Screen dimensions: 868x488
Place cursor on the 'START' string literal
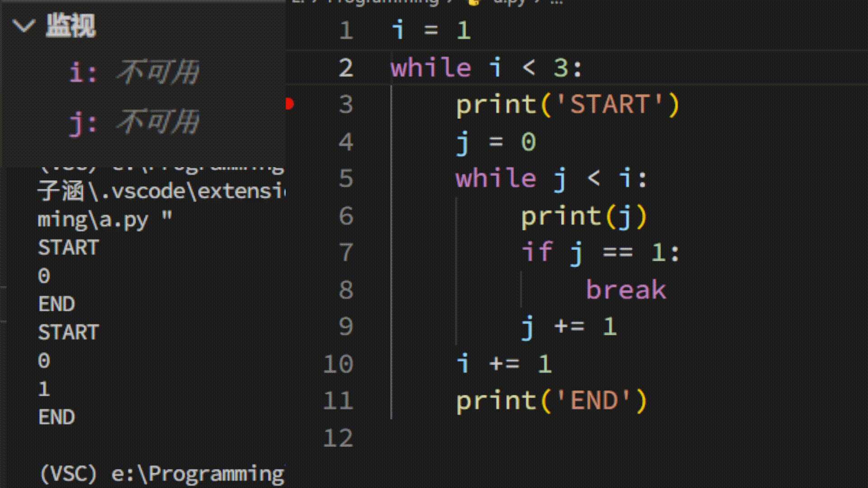point(609,105)
